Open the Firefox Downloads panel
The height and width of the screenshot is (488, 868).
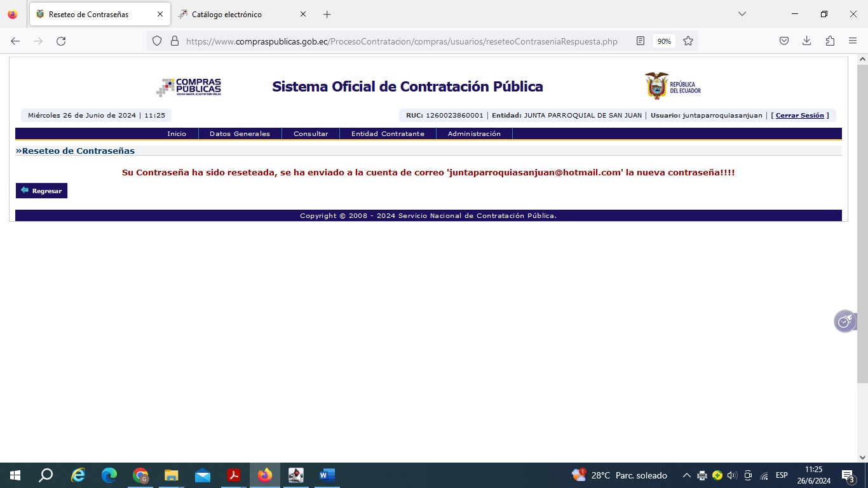tap(807, 41)
